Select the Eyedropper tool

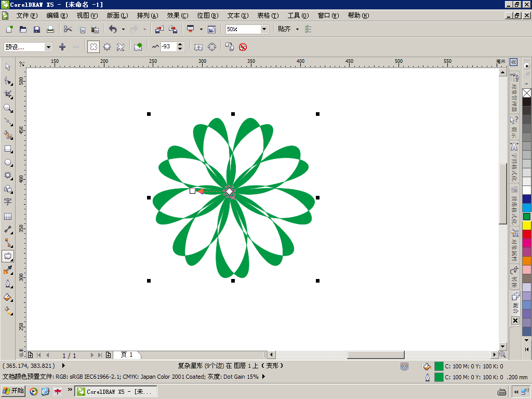point(8,270)
